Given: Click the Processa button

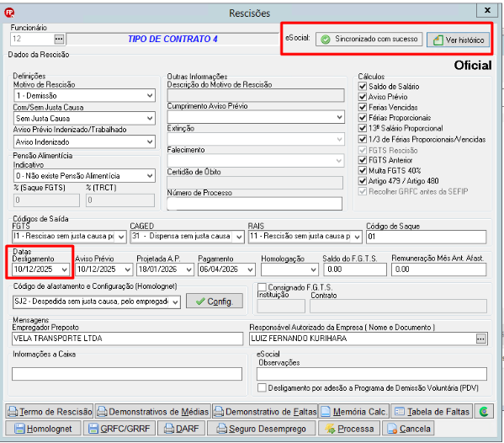Looking at the screenshot, I should click(348, 428).
